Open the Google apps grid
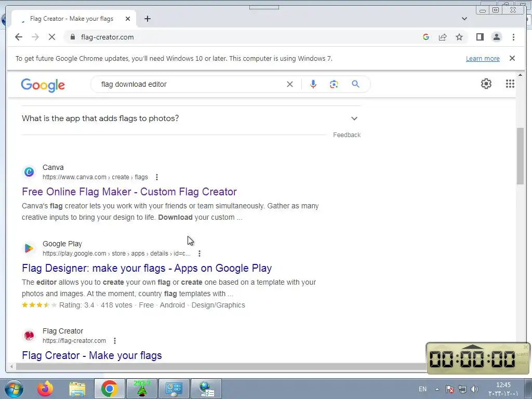 (510, 84)
